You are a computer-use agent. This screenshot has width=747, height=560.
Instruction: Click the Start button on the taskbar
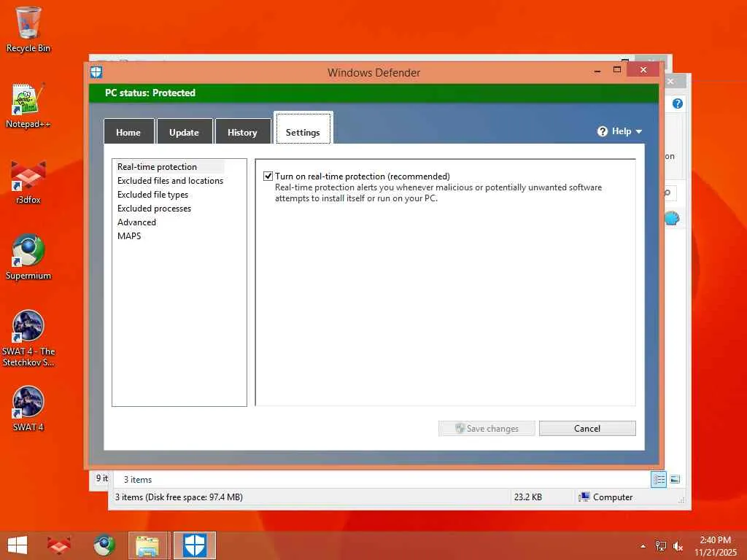tap(18, 545)
